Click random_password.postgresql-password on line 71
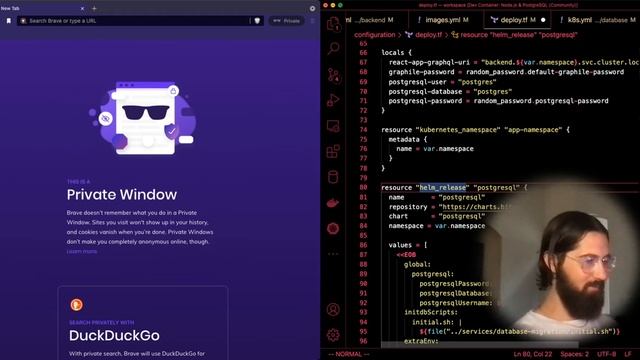640x360 pixels. click(x=541, y=101)
